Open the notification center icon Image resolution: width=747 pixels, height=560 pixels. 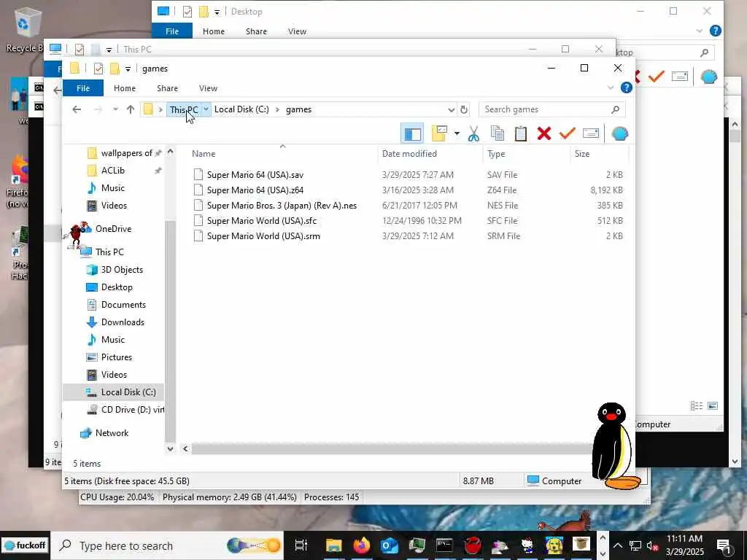click(724, 545)
